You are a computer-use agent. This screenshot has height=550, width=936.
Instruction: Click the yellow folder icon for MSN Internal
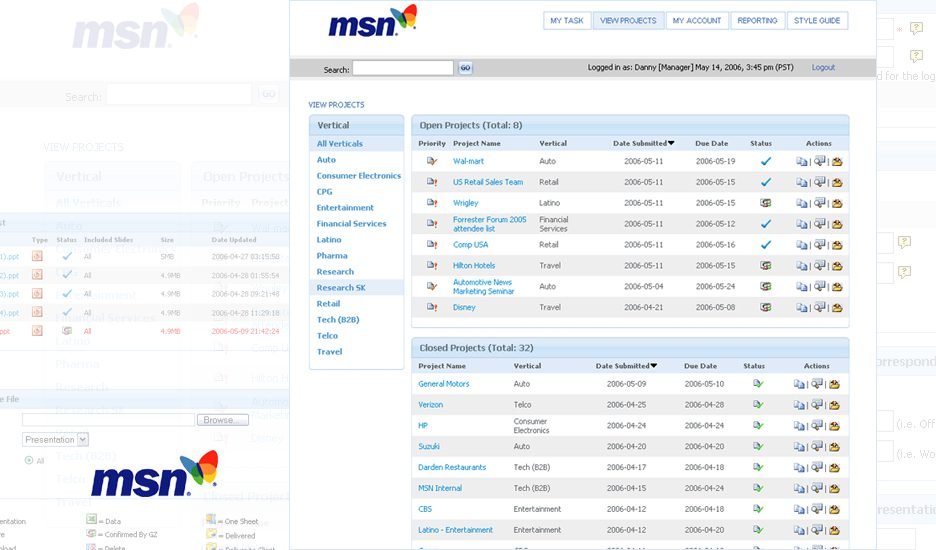click(835, 488)
